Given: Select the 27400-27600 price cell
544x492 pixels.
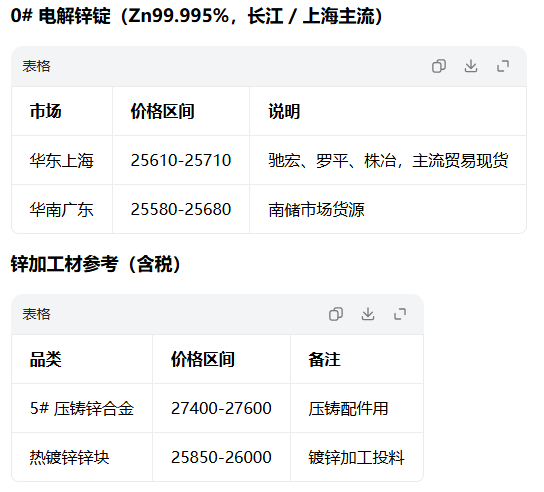Looking at the screenshot, I should (221, 408).
